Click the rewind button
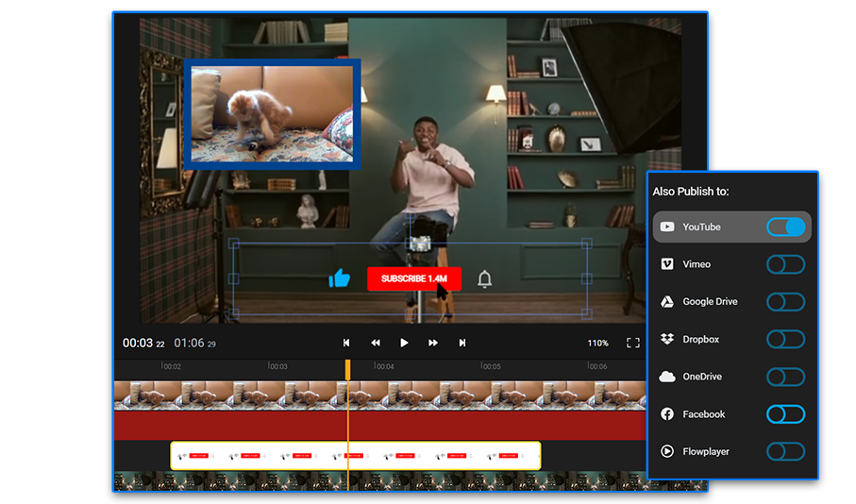 (376, 343)
